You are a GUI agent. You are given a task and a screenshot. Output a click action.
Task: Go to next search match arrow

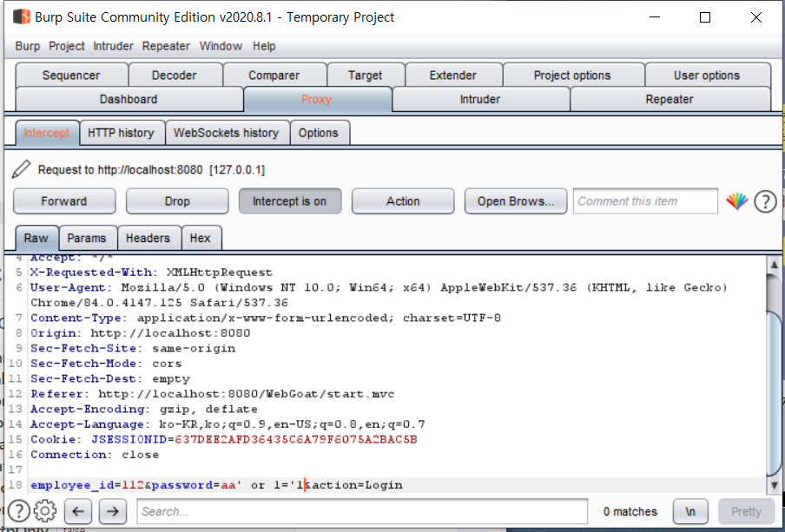pos(113,511)
